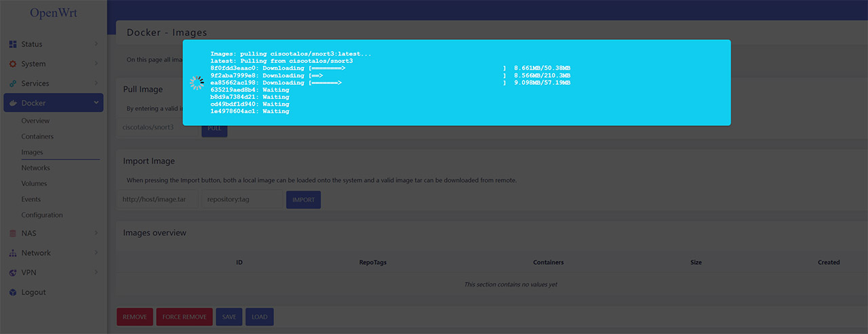Expand the System menu chevron
The width and height of the screenshot is (868, 334).
tap(96, 64)
